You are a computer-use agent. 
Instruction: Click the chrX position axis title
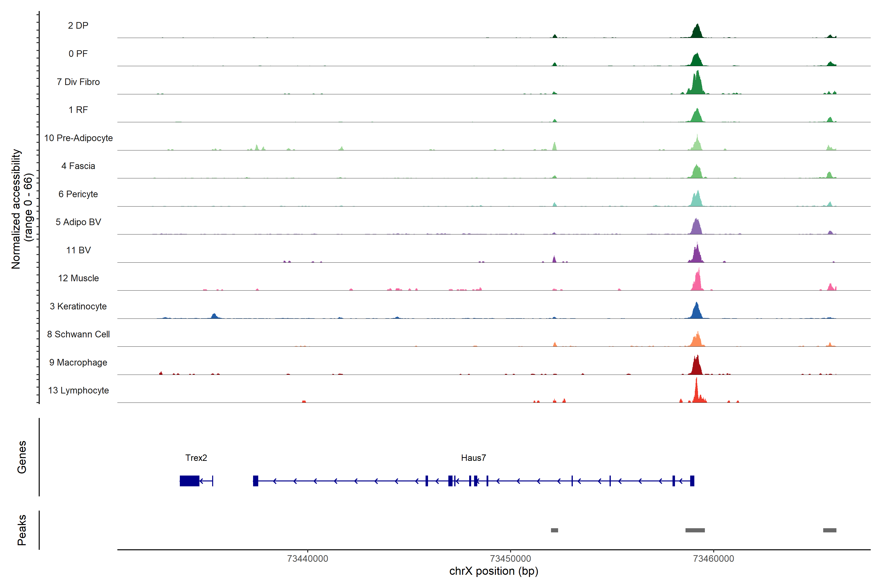coord(493,571)
